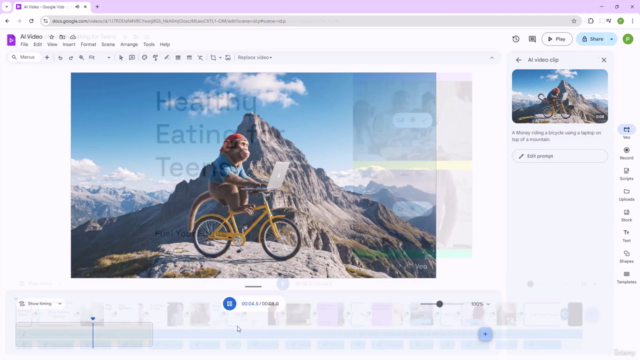Collapse the toolbar with the chevron
The width and height of the screenshot is (640, 360).
click(492, 58)
